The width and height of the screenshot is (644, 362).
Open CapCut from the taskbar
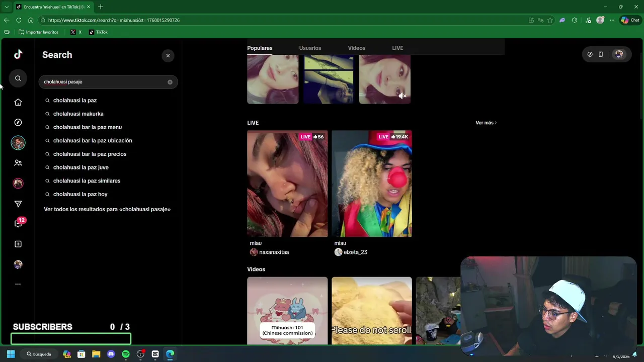[x=155, y=354]
